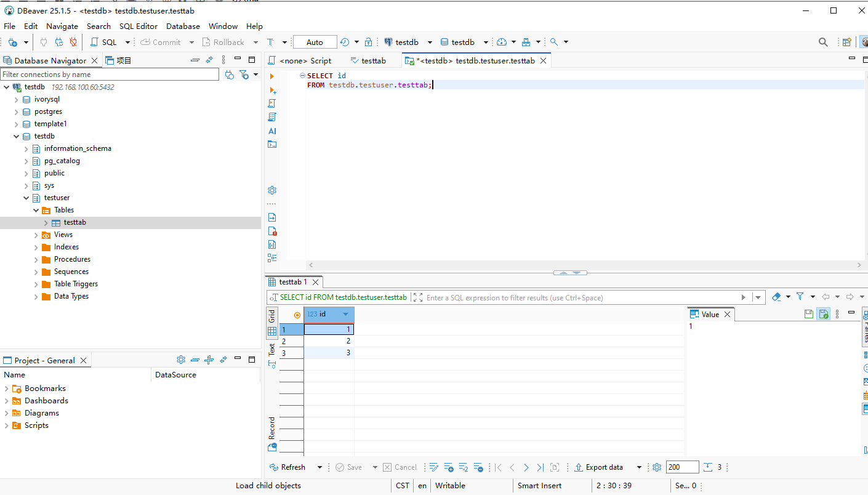Click the delete row icon in the results toolbar

[x=478, y=467]
